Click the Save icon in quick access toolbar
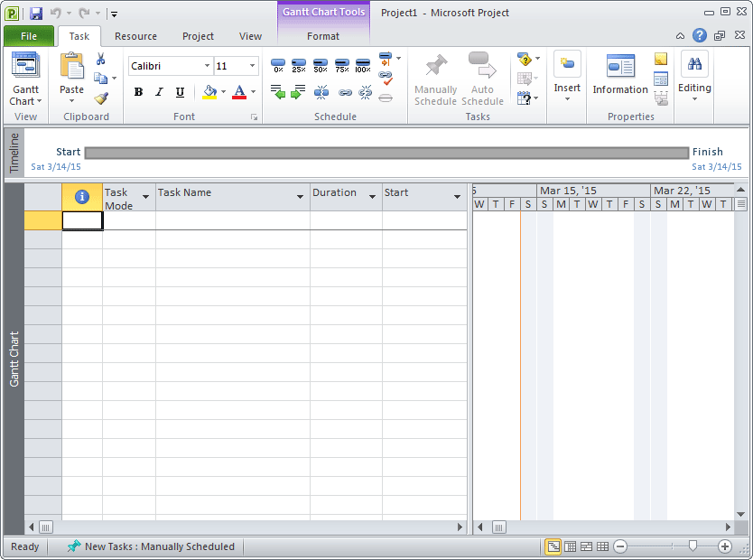The image size is (753, 560). click(36, 14)
